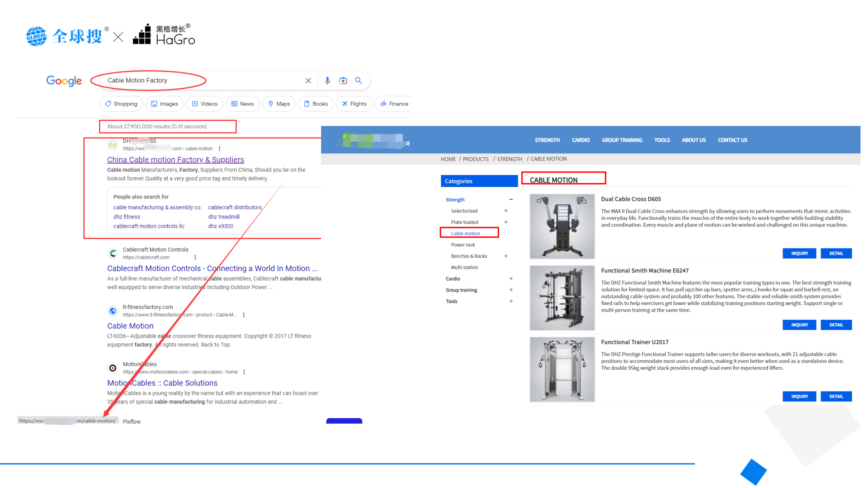Open three-dot menu beside Cablecraft result
The image size is (868, 488).
click(195, 257)
